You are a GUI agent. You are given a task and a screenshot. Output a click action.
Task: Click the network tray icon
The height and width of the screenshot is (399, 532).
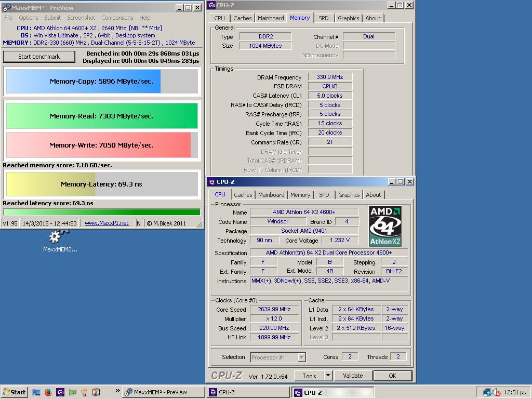tap(487, 393)
